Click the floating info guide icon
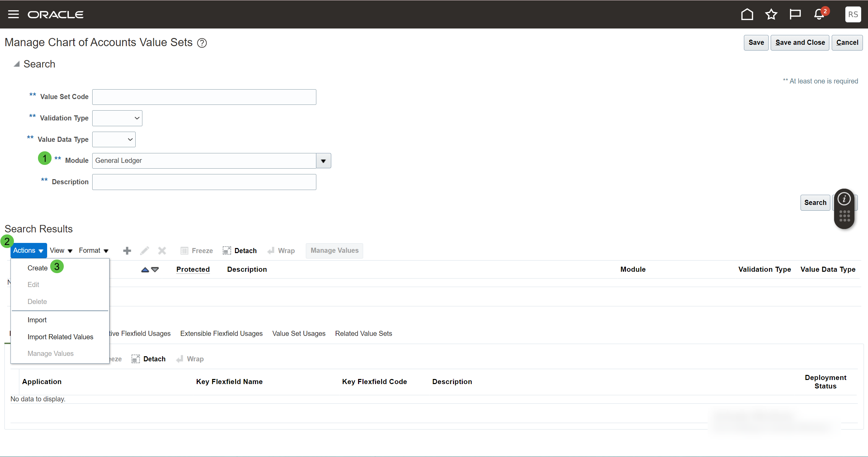This screenshot has width=868, height=457. 844,199
